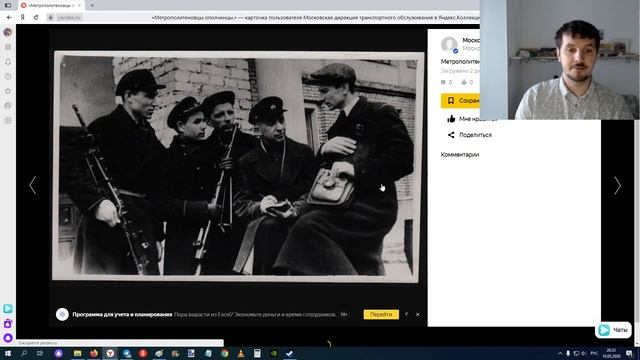Screen dimensions: 640x360
Task: Open bookmarks star in sidebar
Action: tap(8, 91)
